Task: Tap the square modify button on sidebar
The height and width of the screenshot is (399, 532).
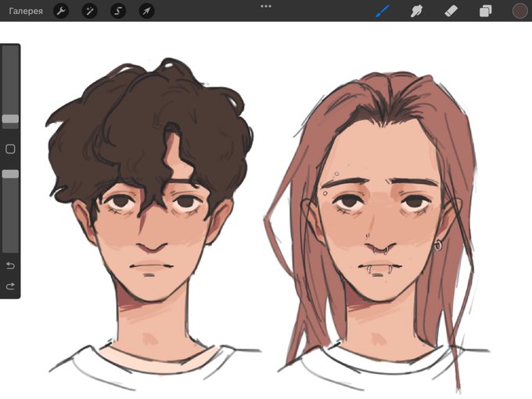Action: 10,149
